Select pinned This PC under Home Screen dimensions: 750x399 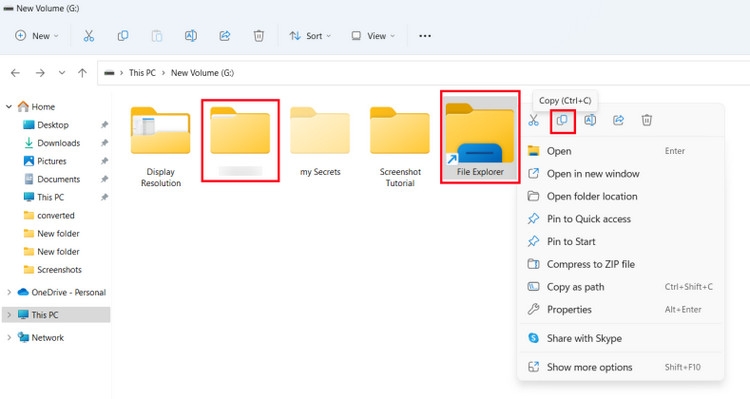50,197
